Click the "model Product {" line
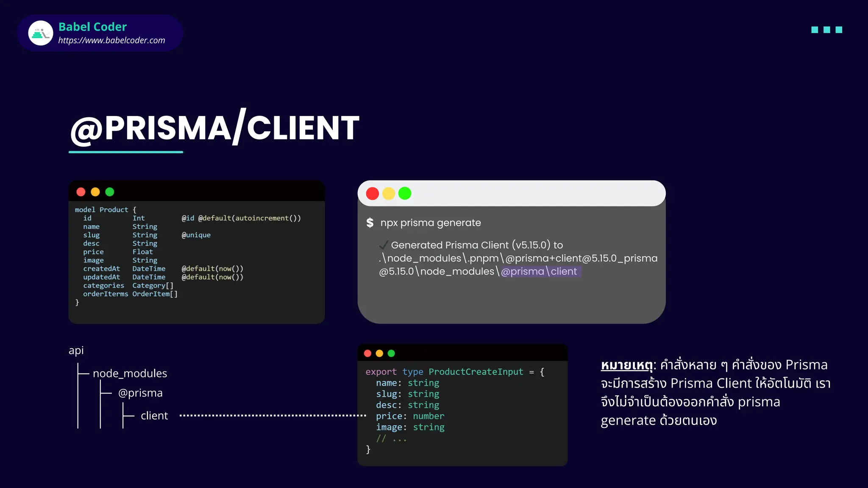 tap(106, 210)
